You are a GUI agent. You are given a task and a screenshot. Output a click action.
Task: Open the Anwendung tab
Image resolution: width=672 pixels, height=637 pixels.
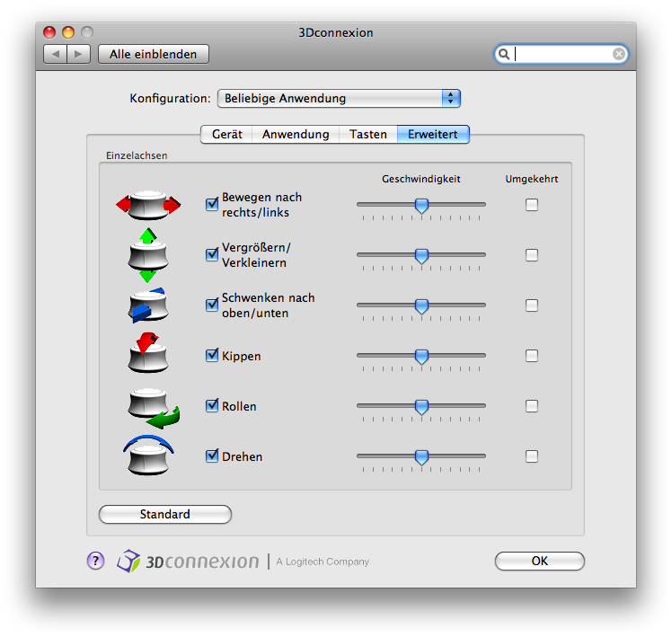click(296, 134)
